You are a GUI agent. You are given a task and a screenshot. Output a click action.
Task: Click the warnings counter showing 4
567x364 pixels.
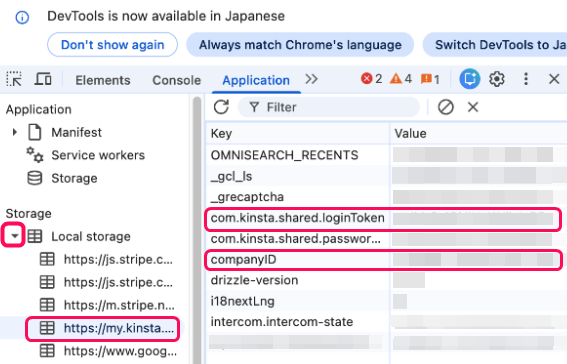(401, 79)
